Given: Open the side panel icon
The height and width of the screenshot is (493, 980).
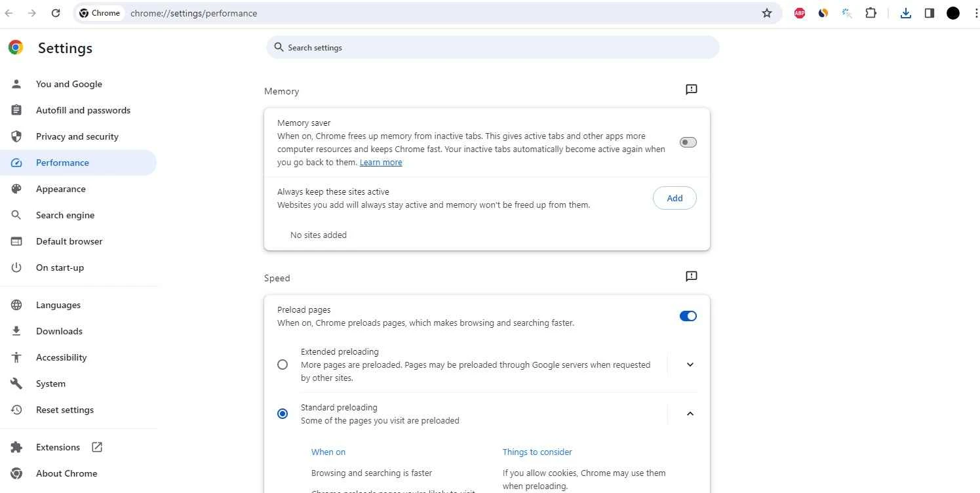Looking at the screenshot, I should (x=930, y=13).
